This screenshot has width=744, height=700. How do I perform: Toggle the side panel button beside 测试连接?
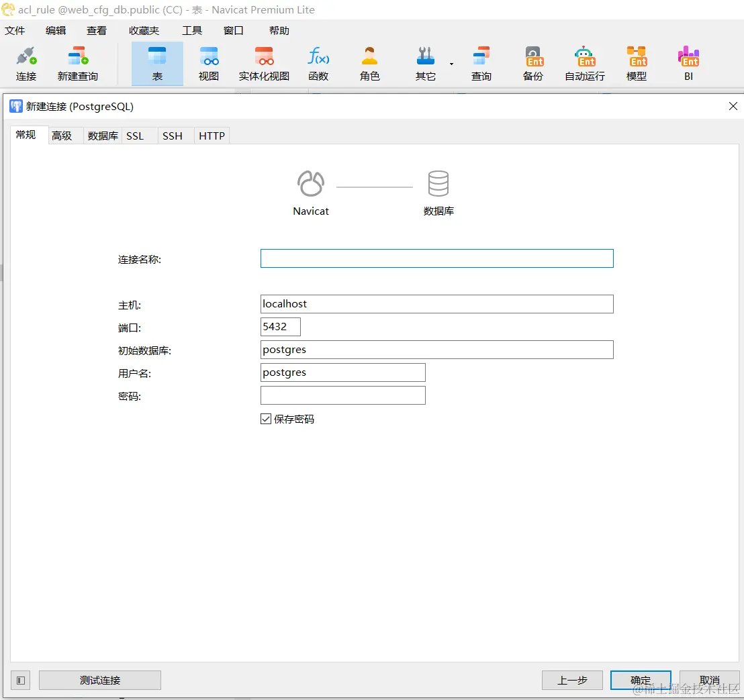[x=20, y=680]
